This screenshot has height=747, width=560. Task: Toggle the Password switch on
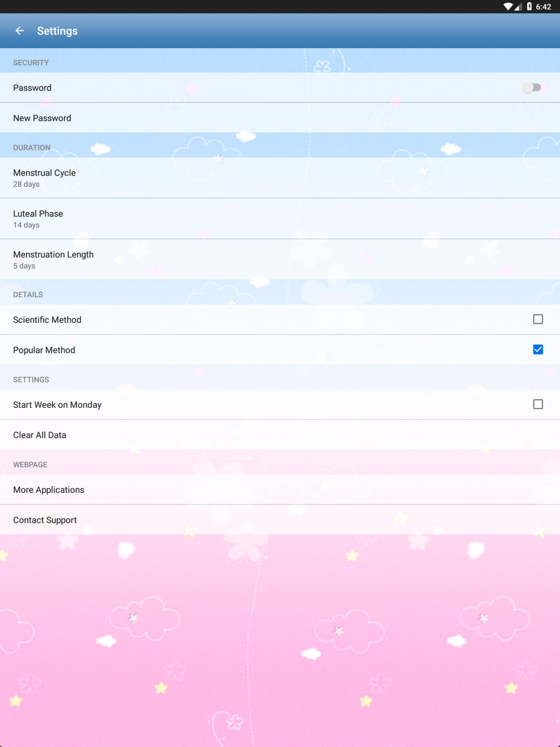(x=532, y=88)
